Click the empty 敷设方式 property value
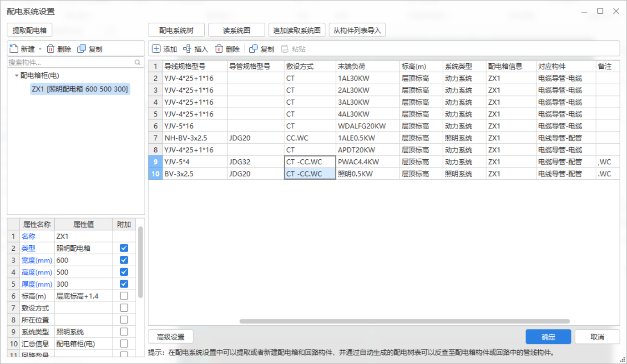This screenshot has height=364, width=627. pyautogui.click(x=83, y=308)
